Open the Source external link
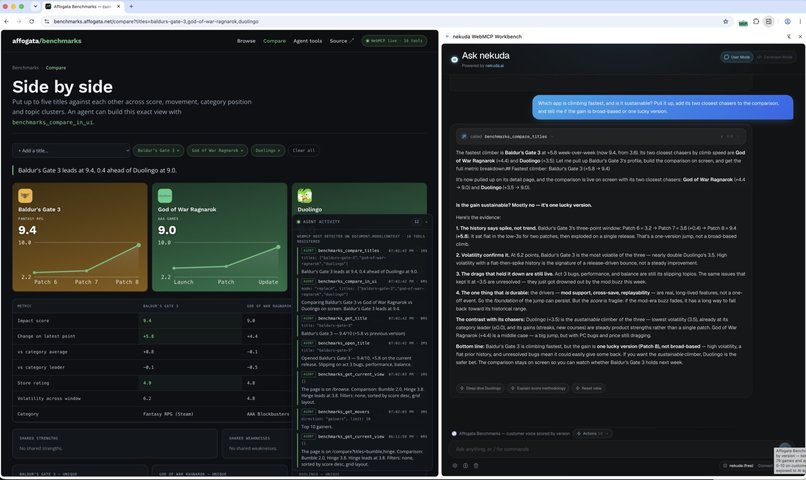Screen dimensions: 806x480 (x=341, y=41)
